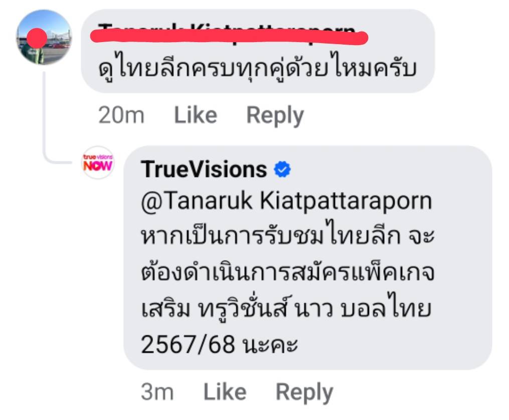Click the นะคะ ending of the reply
This screenshot has height=420, width=509.
(x=270, y=345)
